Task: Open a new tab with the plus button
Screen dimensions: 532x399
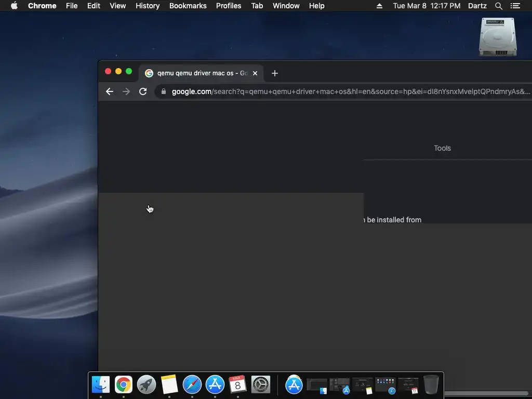Action: pos(275,73)
